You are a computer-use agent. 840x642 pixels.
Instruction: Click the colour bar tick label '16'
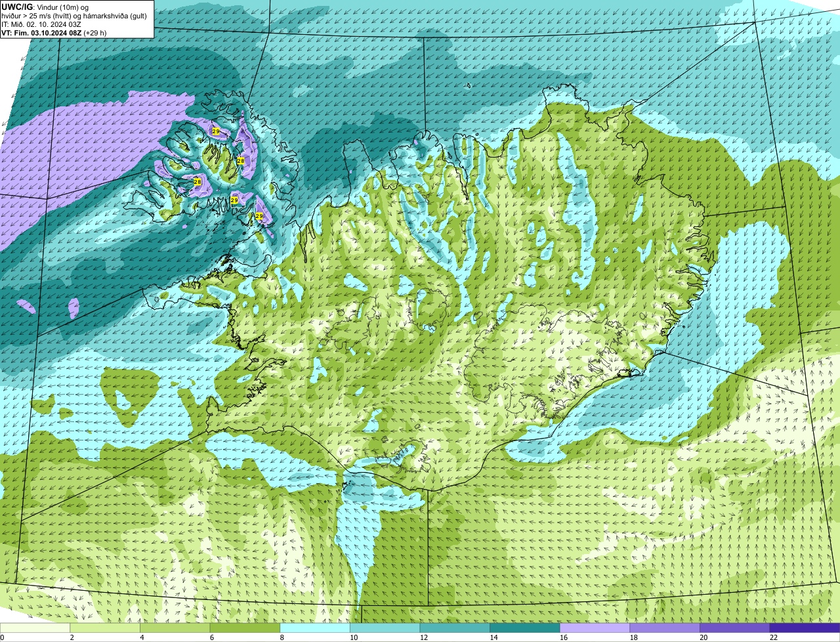(564, 637)
